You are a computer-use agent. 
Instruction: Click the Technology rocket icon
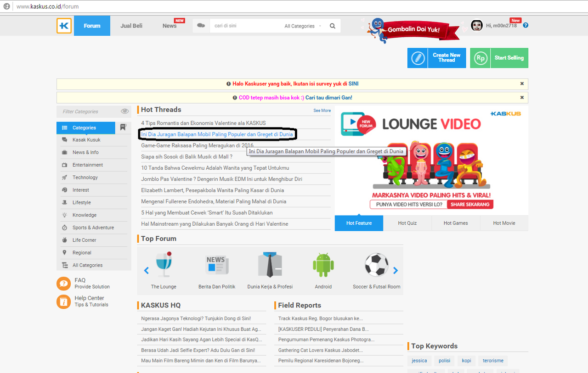point(64,178)
